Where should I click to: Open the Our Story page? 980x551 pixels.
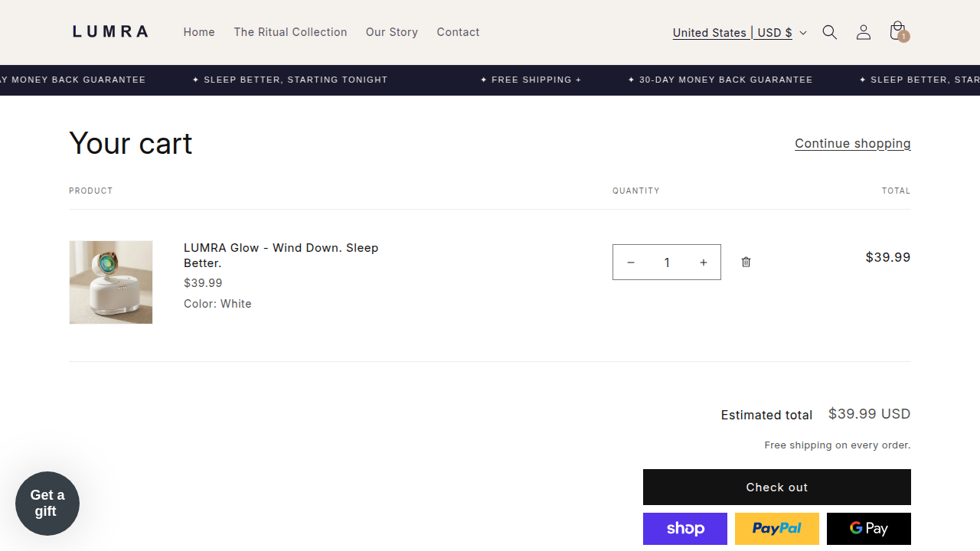point(392,32)
